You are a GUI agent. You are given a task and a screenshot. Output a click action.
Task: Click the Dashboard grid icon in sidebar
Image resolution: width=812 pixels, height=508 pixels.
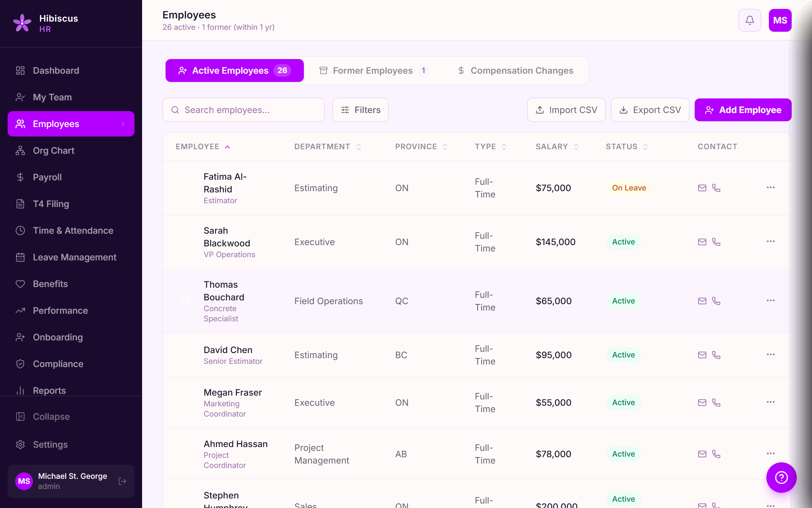point(20,70)
